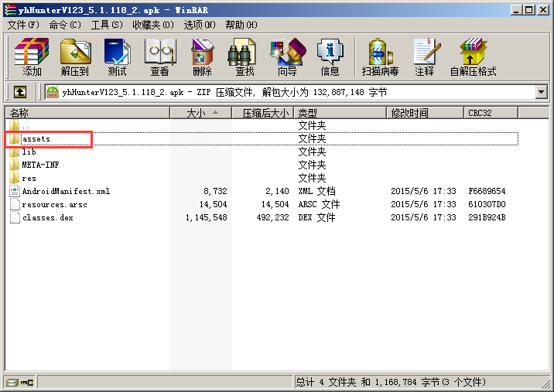This screenshot has width=554, height=392.
Task: Click the 删除 (Delete) toolbar icon
Action: pyautogui.click(x=202, y=57)
